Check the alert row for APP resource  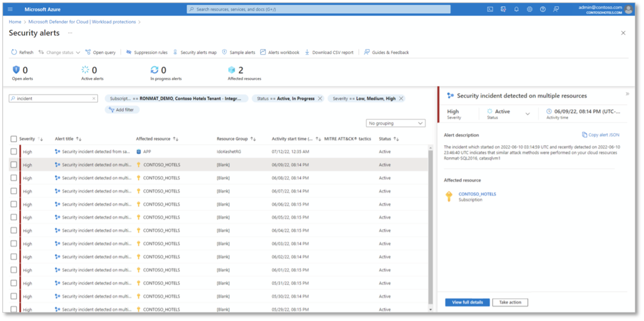(14, 152)
